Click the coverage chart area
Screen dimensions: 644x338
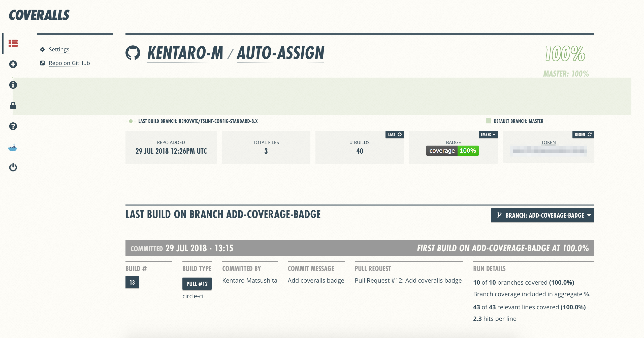(322, 96)
